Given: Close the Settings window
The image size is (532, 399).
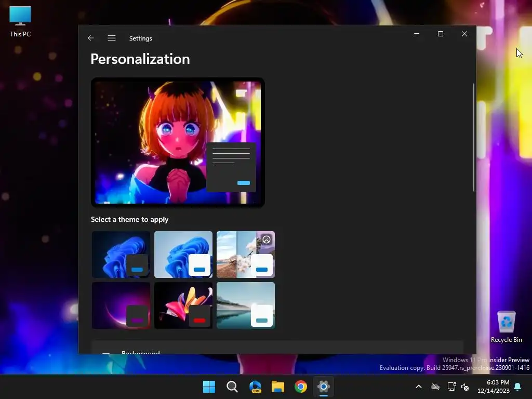Looking at the screenshot, I should (464, 34).
